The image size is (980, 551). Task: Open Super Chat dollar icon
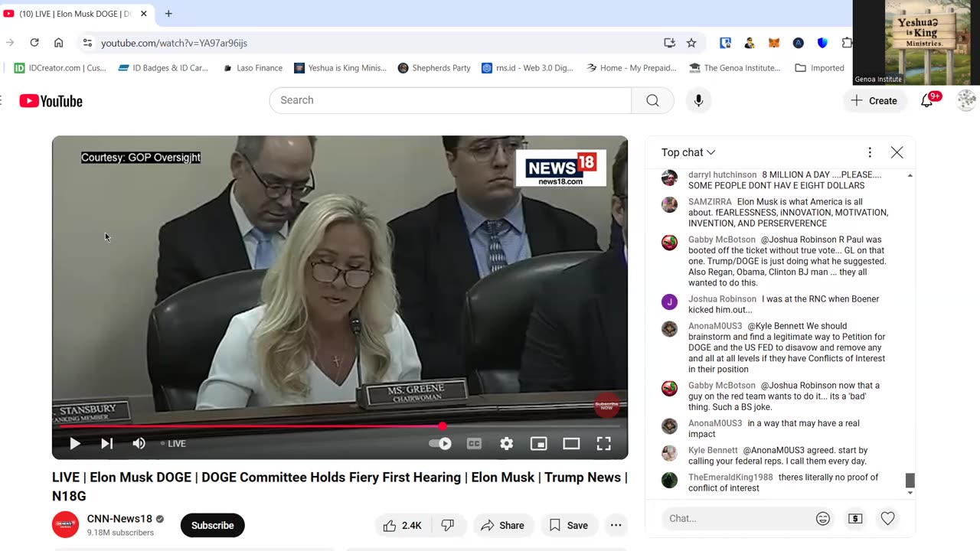pyautogui.click(x=855, y=518)
